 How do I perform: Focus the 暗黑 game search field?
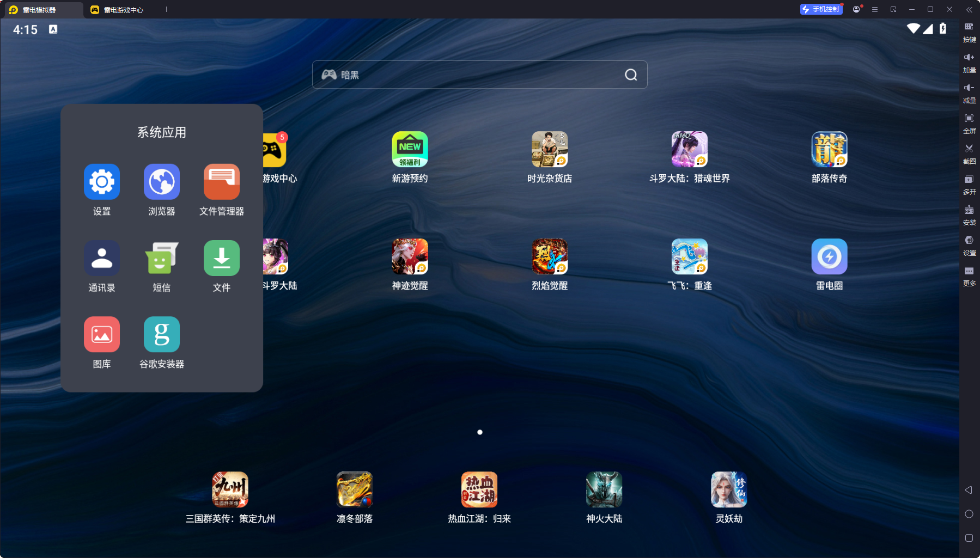(479, 75)
